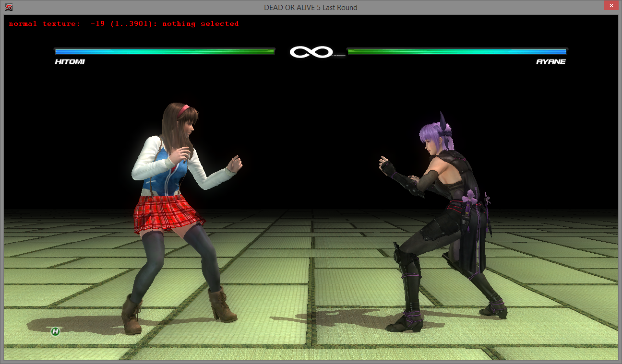622x364 pixels.
Task: Click the red DOA5 app icon in title bar
Action: [9, 7]
